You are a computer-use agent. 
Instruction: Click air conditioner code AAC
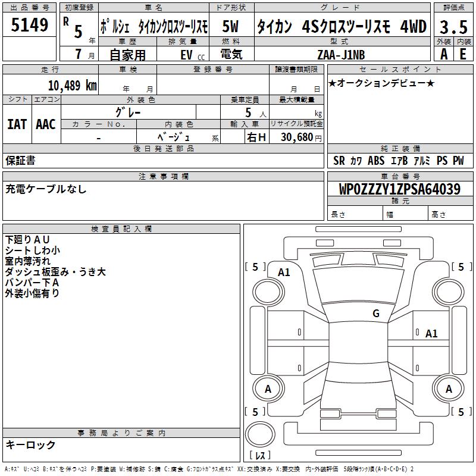coord(46,124)
